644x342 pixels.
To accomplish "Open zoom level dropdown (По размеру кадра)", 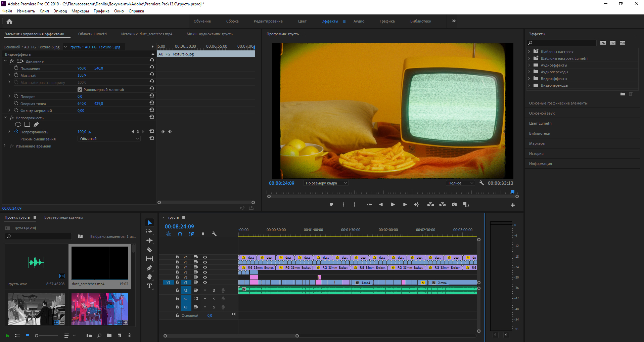I will tap(325, 183).
